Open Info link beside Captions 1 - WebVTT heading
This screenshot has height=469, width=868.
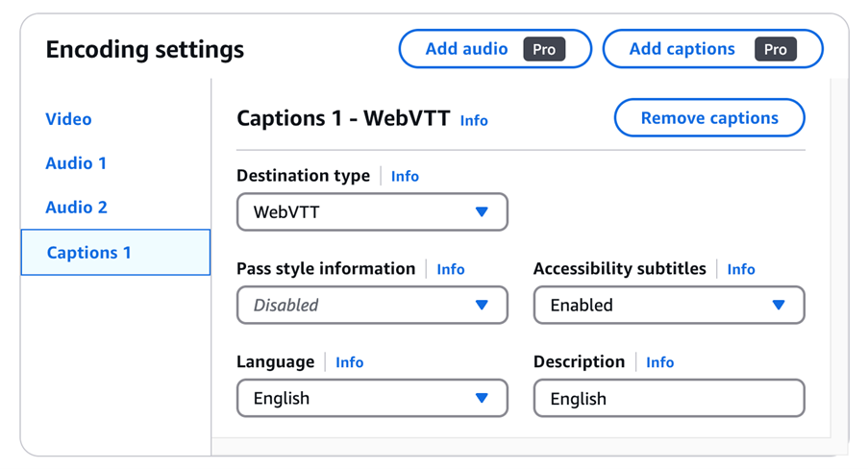474,121
